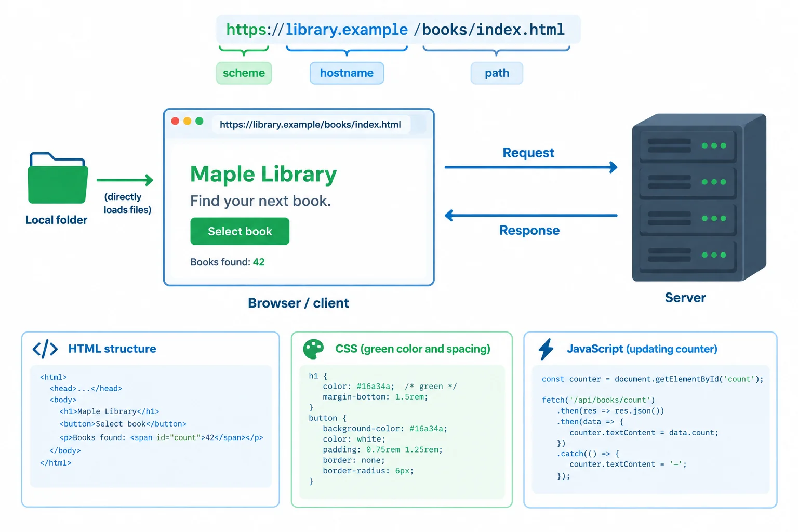Click the Request label
Viewport: 798px width, 532px height.
(x=528, y=153)
